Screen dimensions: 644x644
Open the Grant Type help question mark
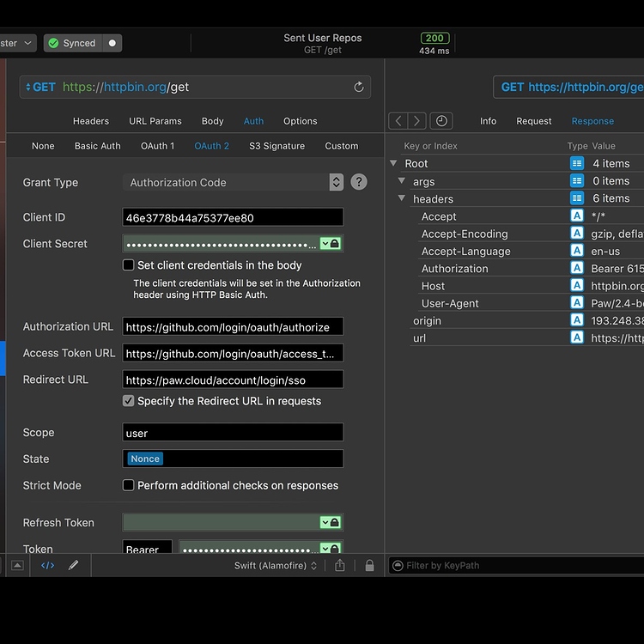coord(359,182)
